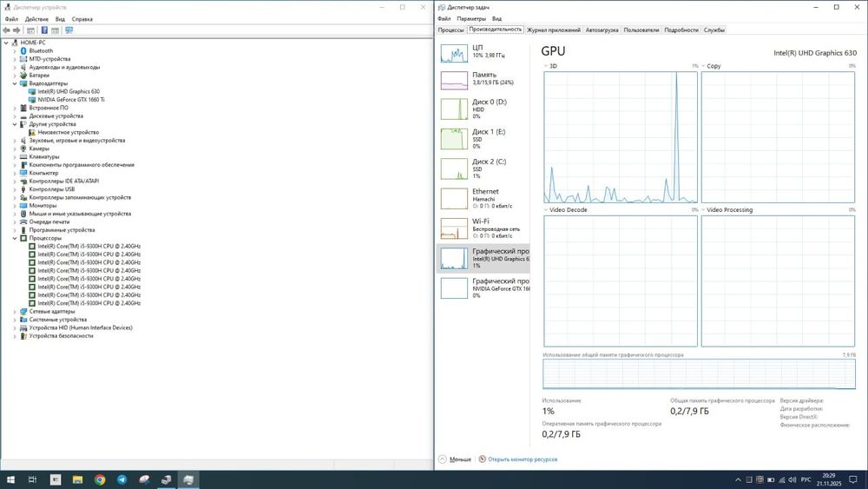The image size is (868, 489).
Task: Click the 3D engine usage graph
Action: (x=621, y=137)
